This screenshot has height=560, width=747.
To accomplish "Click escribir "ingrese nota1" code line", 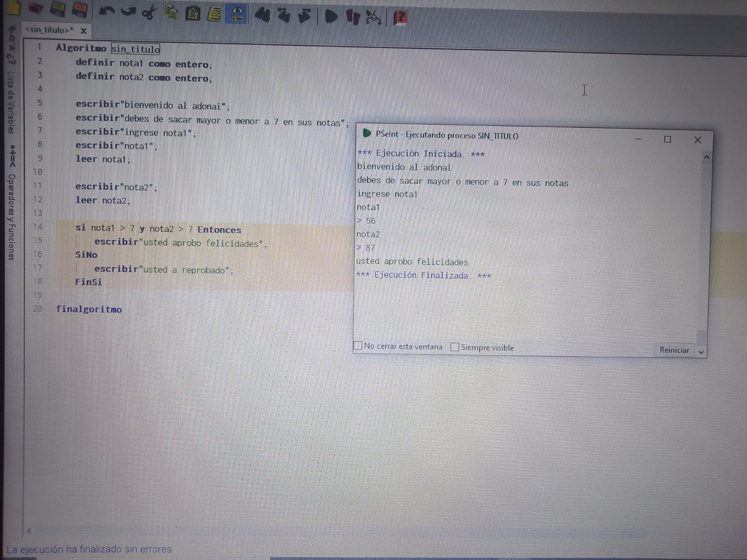I will coord(136,133).
